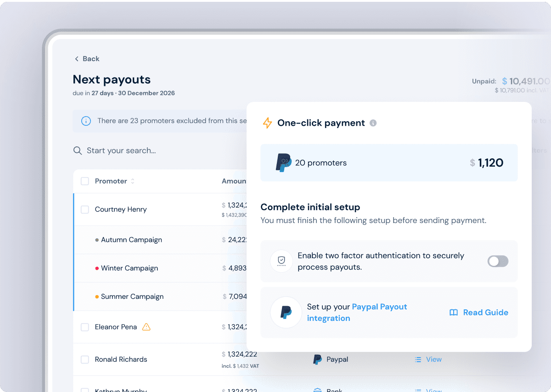Click the shield icon for two factor authentication
This screenshot has height=392, width=551.
click(x=281, y=261)
